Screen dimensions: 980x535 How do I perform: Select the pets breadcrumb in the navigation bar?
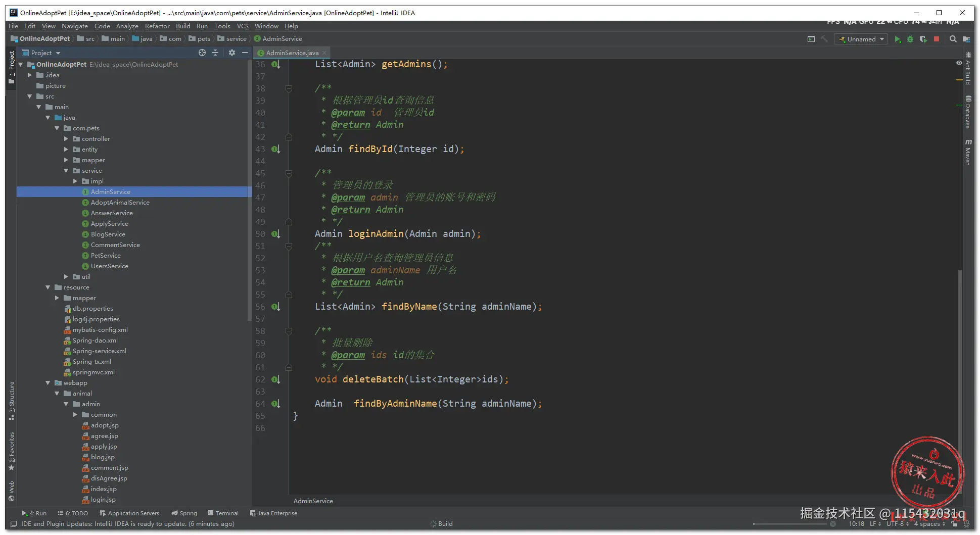(x=200, y=39)
